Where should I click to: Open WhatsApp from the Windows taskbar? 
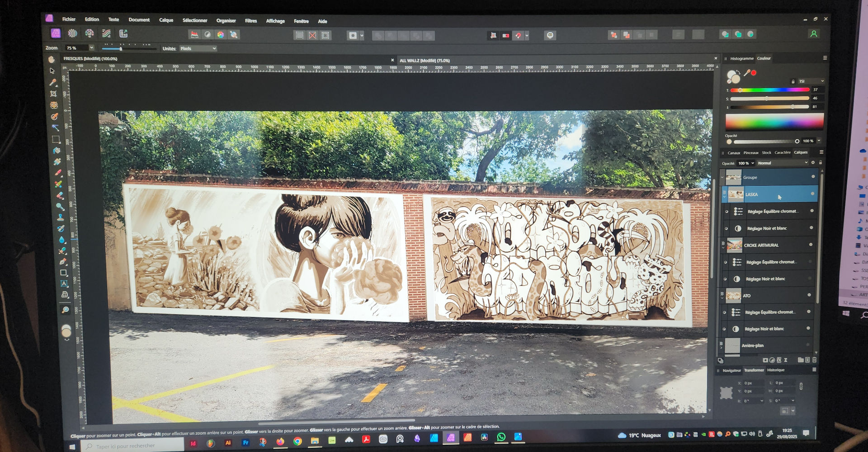tap(501, 437)
